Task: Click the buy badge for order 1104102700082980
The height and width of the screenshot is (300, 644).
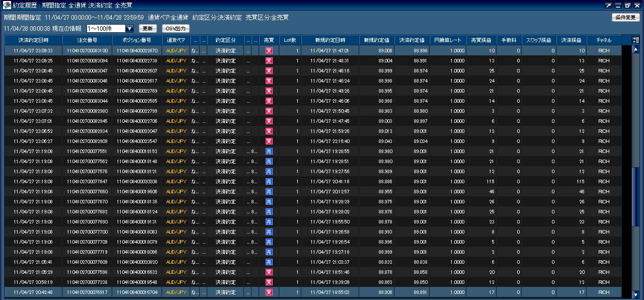Action: [269, 111]
